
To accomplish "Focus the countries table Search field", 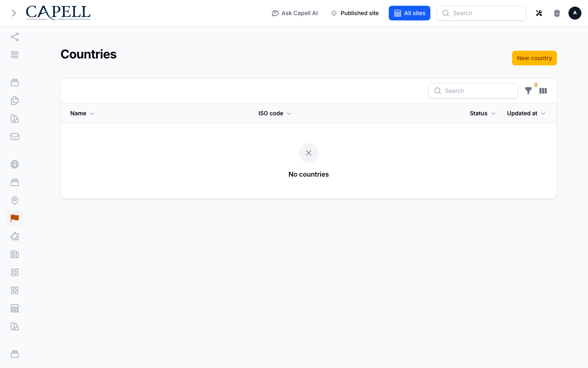I will point(473,91).
